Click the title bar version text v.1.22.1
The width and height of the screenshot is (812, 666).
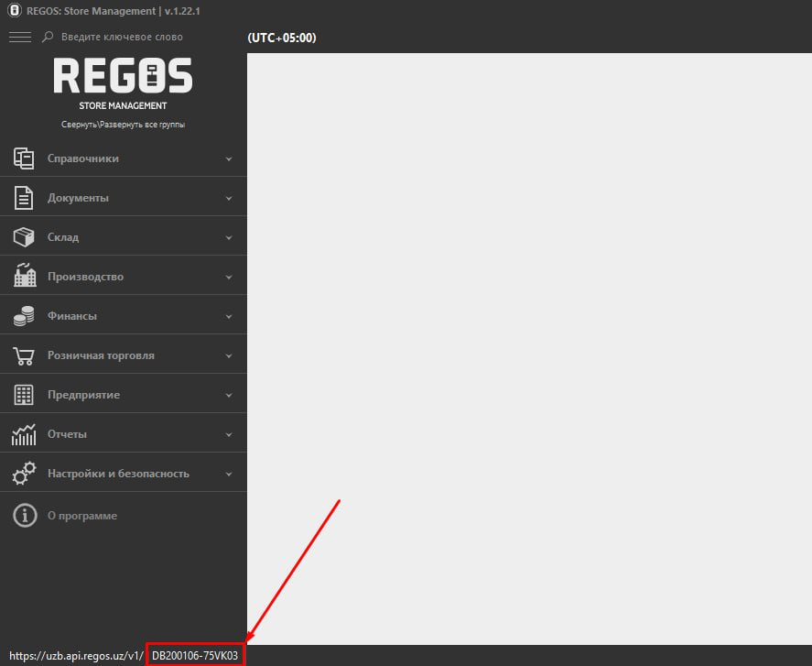[182, 11]
